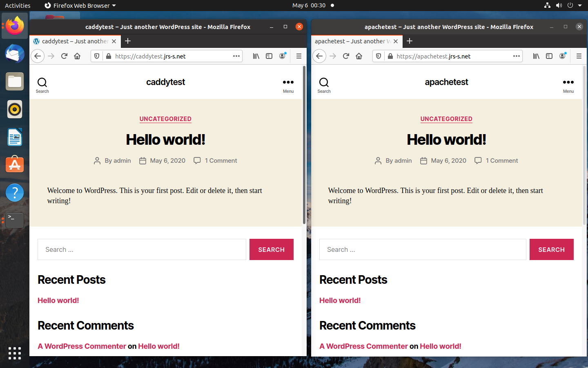Viewport: 588px width, 368px height.
Task: Click the tracking protection shield for caddytest
Action: pos(96,56)
